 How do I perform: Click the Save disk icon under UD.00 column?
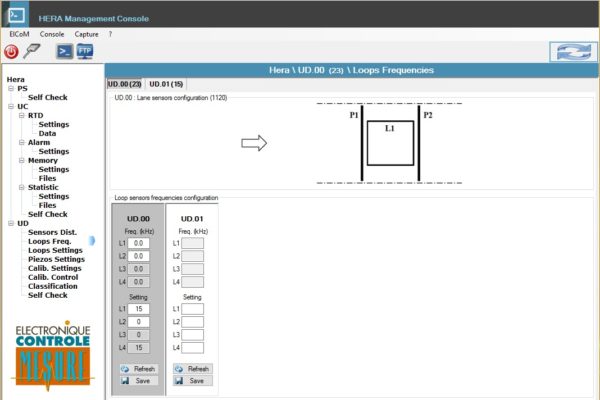coord(125,381)
